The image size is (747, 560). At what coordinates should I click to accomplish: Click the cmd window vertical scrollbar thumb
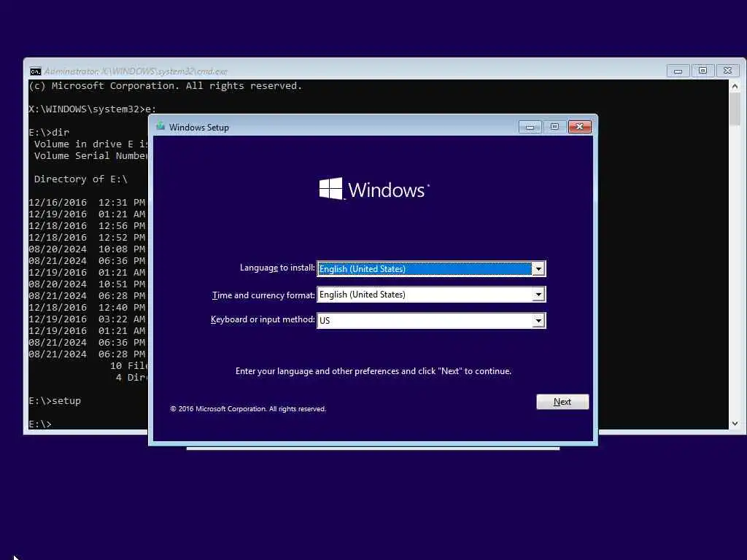[735, 109]
